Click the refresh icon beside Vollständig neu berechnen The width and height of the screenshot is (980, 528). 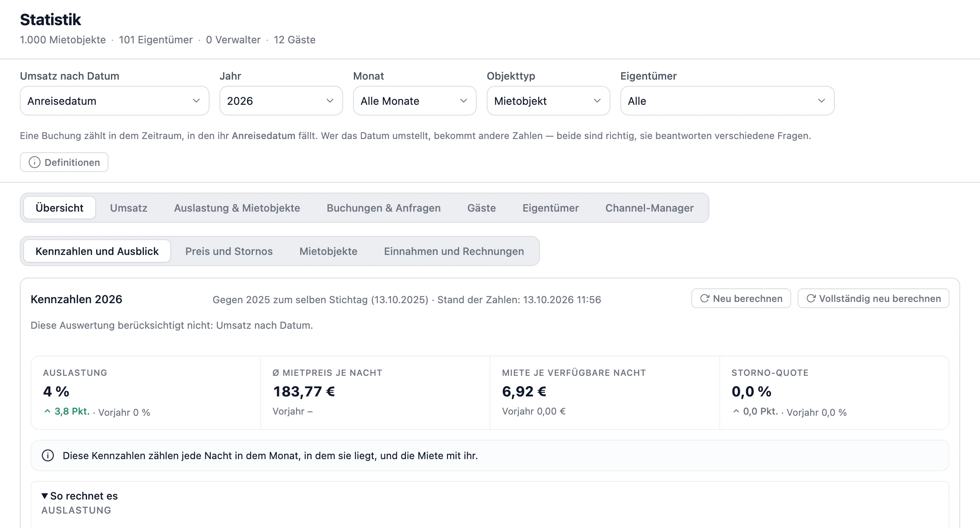pos(811,298)
